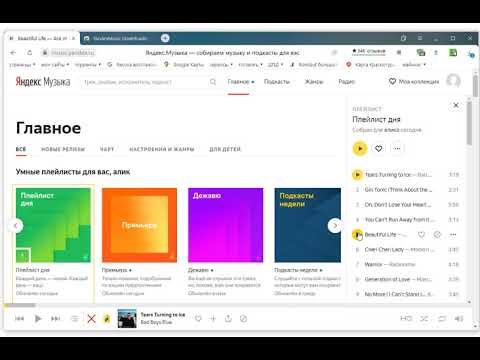The image size is (480, 360).
Task: Click the search magnifier icon
Action: click(213, 82)
